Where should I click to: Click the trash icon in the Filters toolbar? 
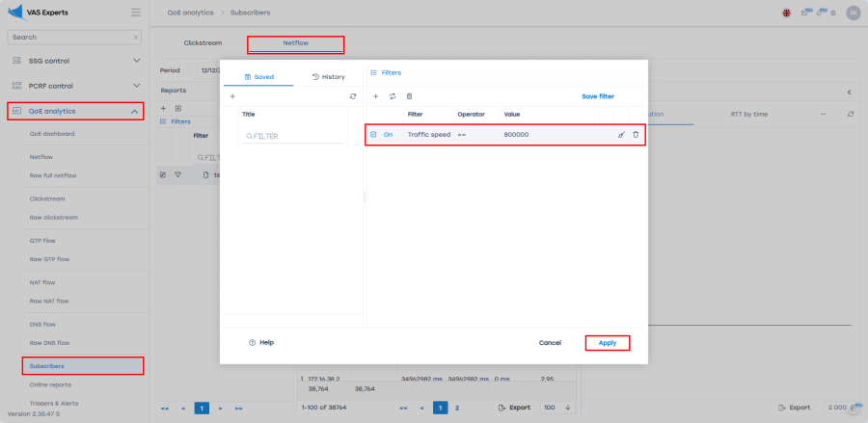click(409, 96)
